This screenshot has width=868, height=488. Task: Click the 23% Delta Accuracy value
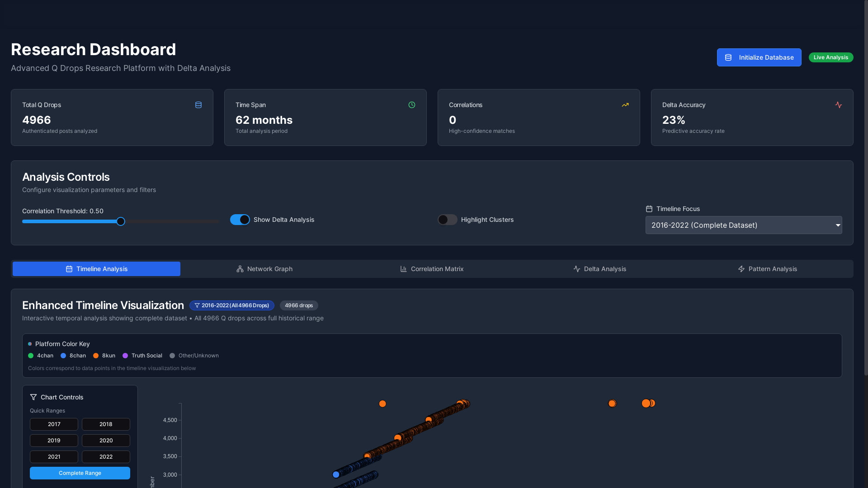(674, 120)
